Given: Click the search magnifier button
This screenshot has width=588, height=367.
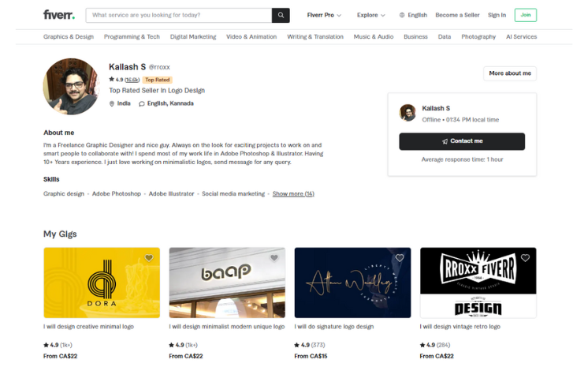Looking at the screenshot, I should (x=281, y=16).
